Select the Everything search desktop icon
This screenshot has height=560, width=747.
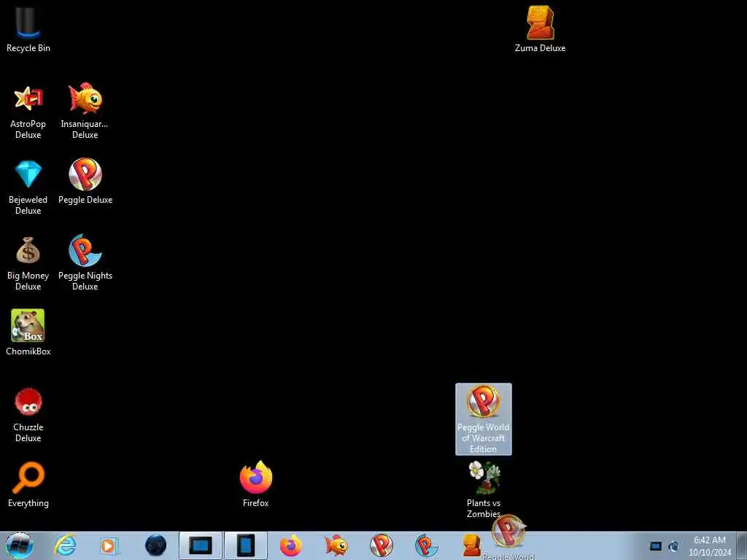[x=28, y=484]
